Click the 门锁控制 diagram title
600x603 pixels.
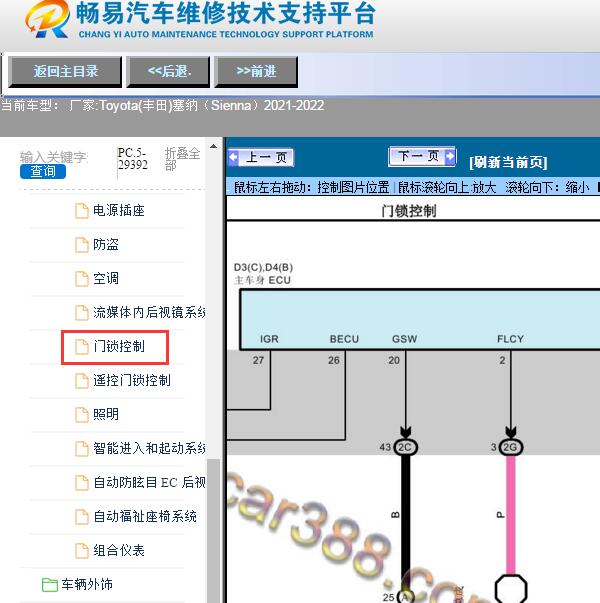(408, 211)
